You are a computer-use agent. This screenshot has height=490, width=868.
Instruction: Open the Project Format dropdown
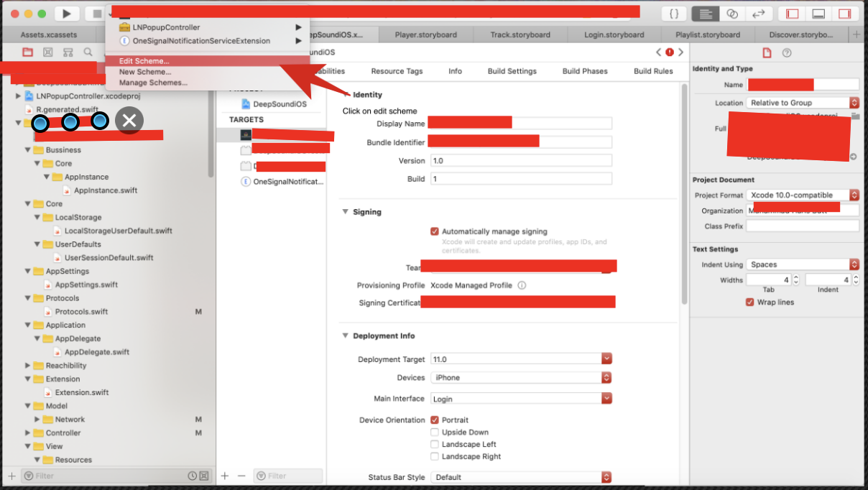803,195
